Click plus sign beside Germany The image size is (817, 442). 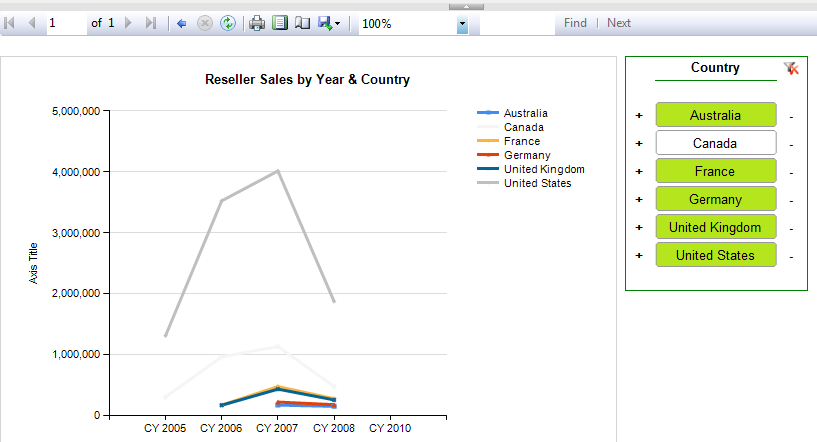click(639, 200)
